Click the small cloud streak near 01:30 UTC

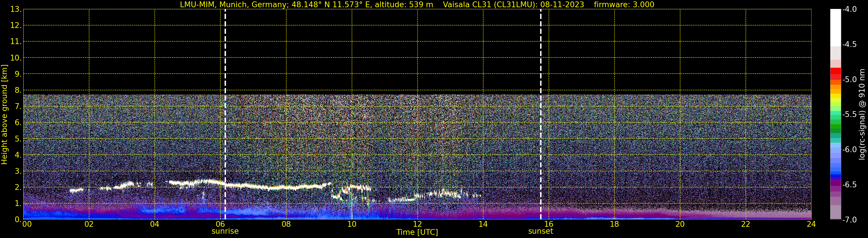pos(77,190)
